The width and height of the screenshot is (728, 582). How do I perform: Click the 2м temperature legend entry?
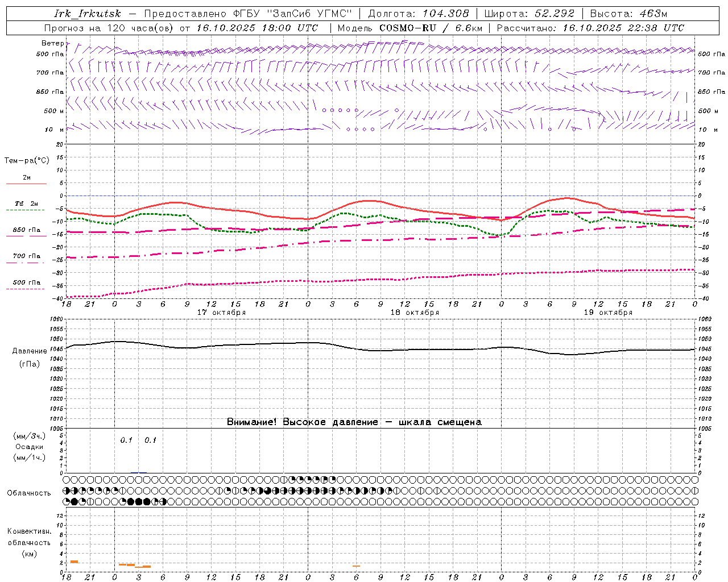pyautogui.click(x=27, y=178)
